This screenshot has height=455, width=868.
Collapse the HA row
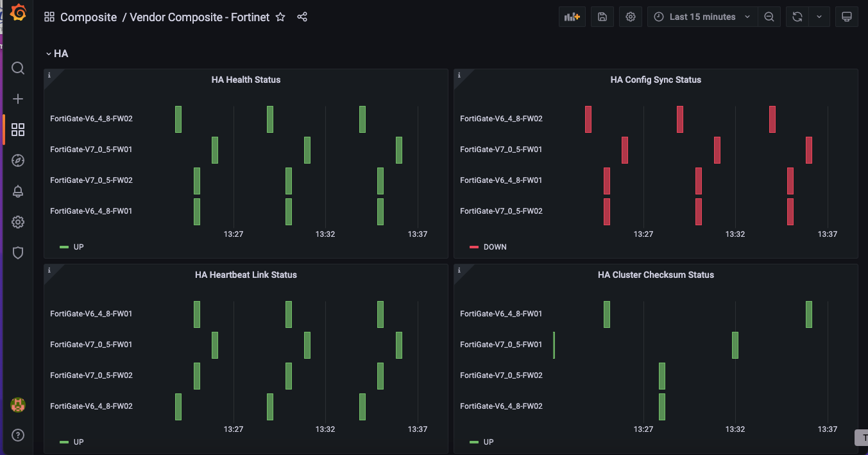click(57, 54)
